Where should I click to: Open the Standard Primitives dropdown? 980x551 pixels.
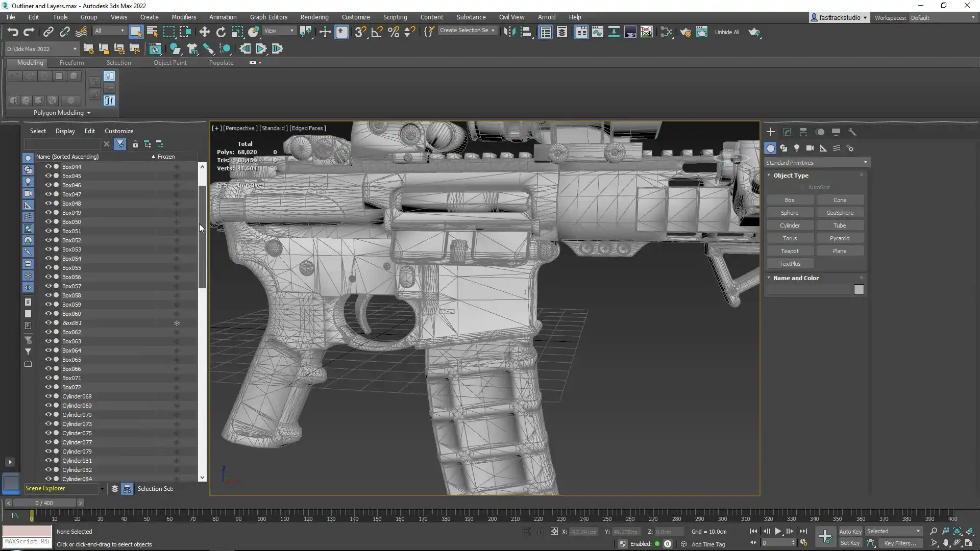[x=816, y=163]
